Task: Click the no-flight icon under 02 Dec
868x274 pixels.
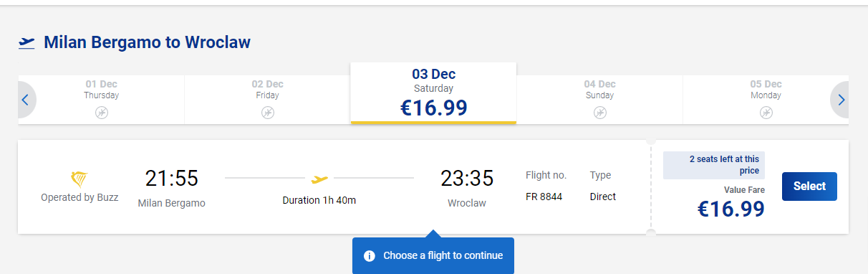Action: [268, 113]
